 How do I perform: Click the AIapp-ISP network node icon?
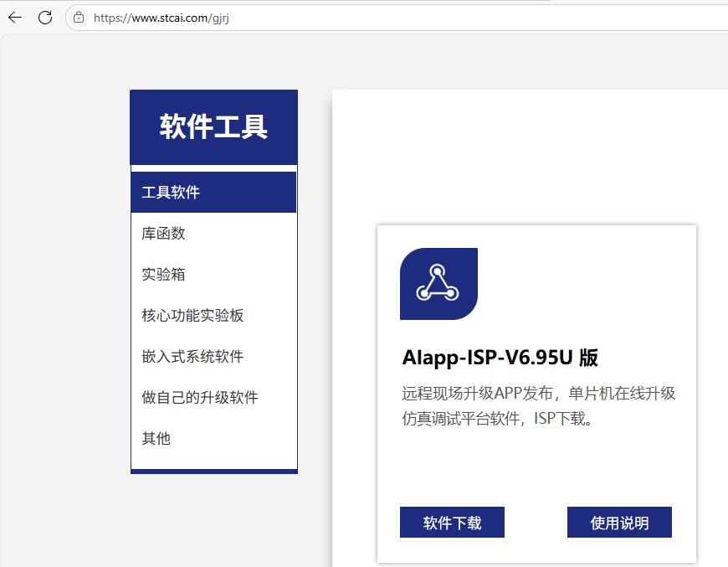click(438, 283)
